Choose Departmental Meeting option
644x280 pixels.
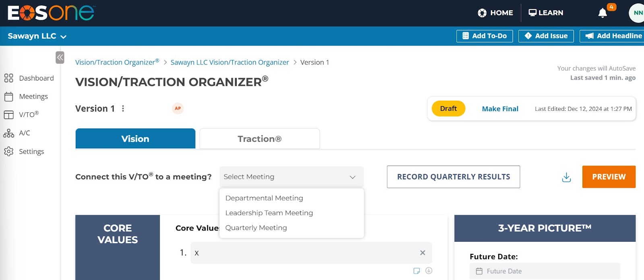pos(291,198)
